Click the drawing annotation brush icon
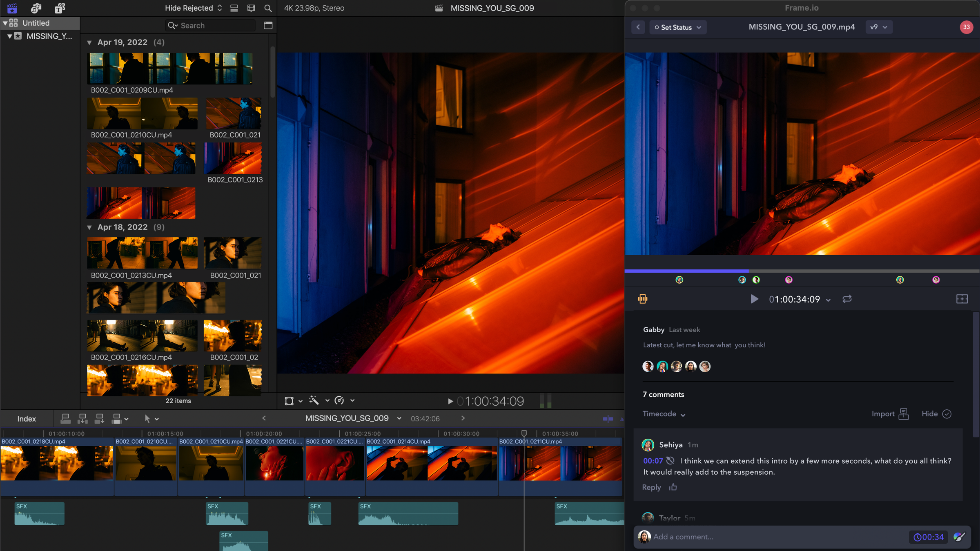The width and height of the screenshot is (980, 551). point(959,537)
